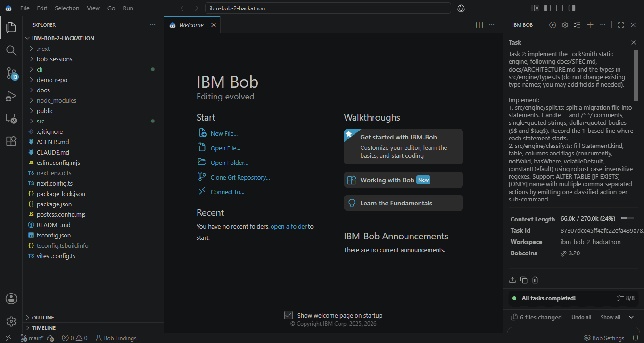Expand the src folder

tap(94, 121)
